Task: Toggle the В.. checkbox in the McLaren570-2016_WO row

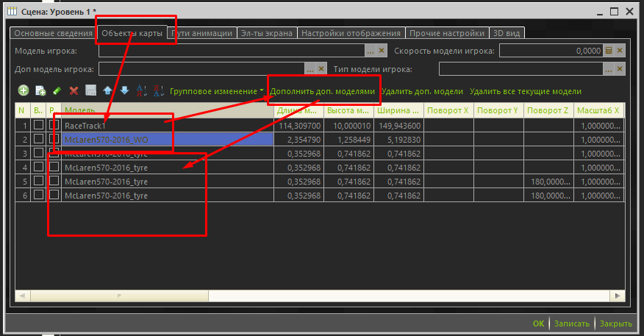Action: 38,138
